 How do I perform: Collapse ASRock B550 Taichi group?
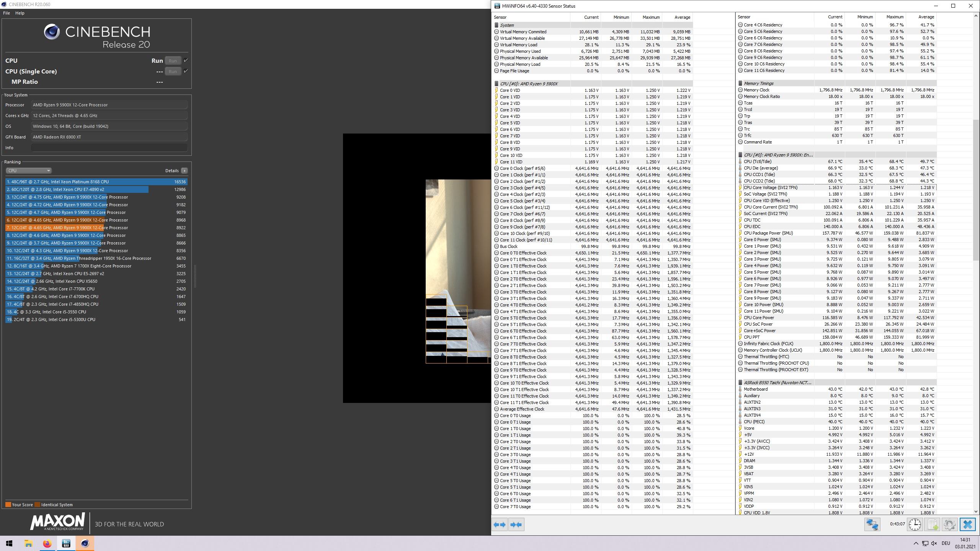[740, 383]
